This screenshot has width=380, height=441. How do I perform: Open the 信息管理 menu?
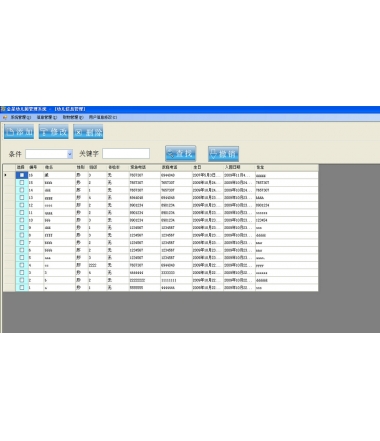pos(47,117)
